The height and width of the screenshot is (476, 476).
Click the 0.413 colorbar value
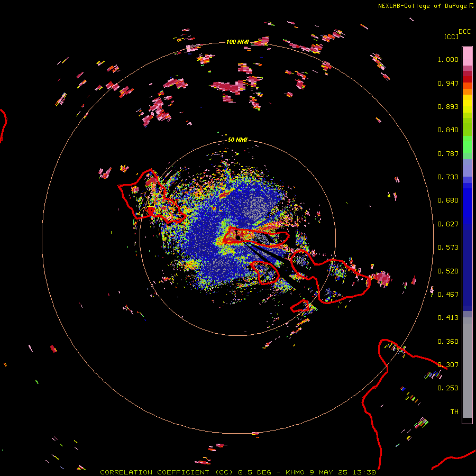(x=448, y=318)
